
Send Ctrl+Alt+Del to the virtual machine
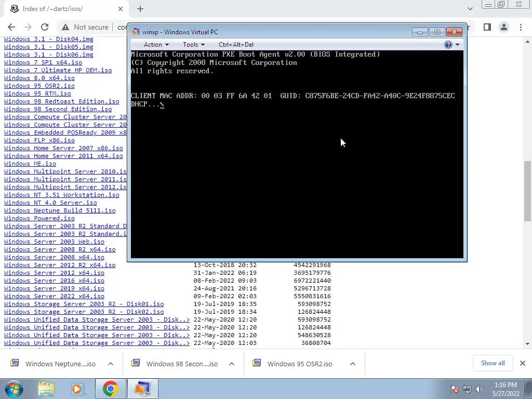point(236,45)
